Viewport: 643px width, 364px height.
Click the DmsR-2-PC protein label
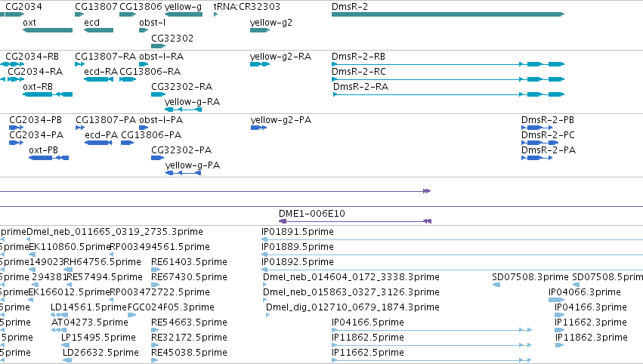[x=548, y=135]
